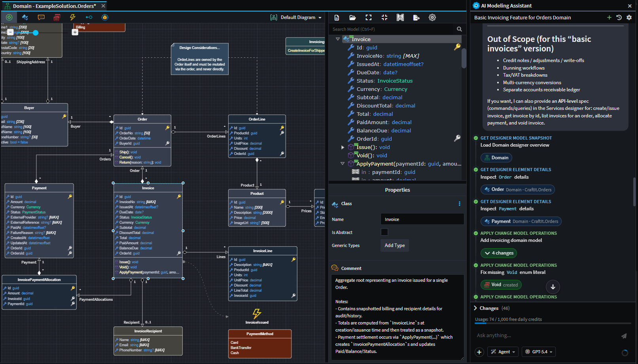Click the collapse-all arrows icon
Image resolution: width=638 pixels, height=364 pixels.
pyautogui.click(x=384, y=17)
